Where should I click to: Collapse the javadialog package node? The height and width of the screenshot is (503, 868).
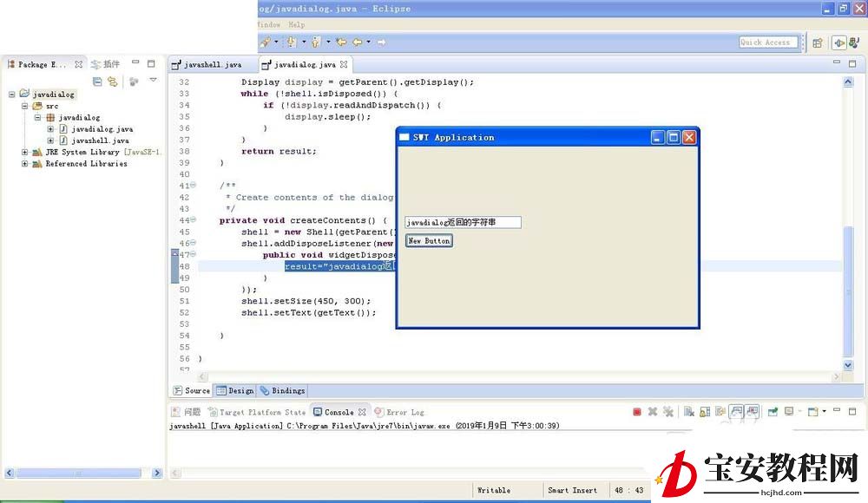pyautogui.click(x=37, y=117)
